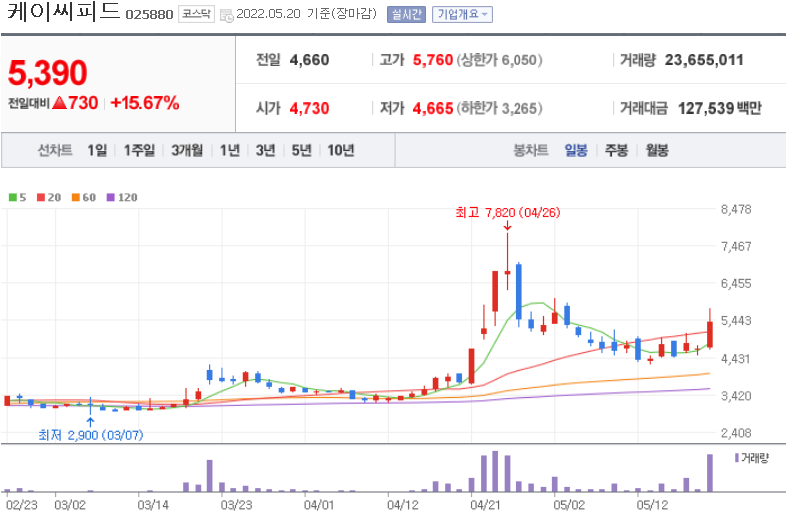Screen dimensions: 786x517
Task: Click the orange 60-day moving average swatch
Action: point(76,198)
